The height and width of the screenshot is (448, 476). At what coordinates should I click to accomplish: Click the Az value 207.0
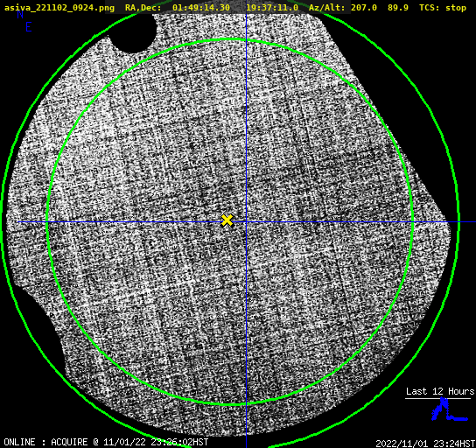point(364,8)
